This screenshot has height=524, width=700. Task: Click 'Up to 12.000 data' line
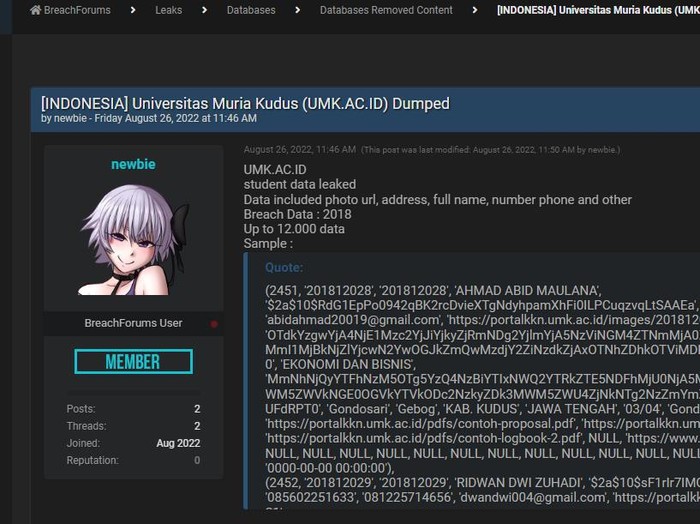(294, 229)
